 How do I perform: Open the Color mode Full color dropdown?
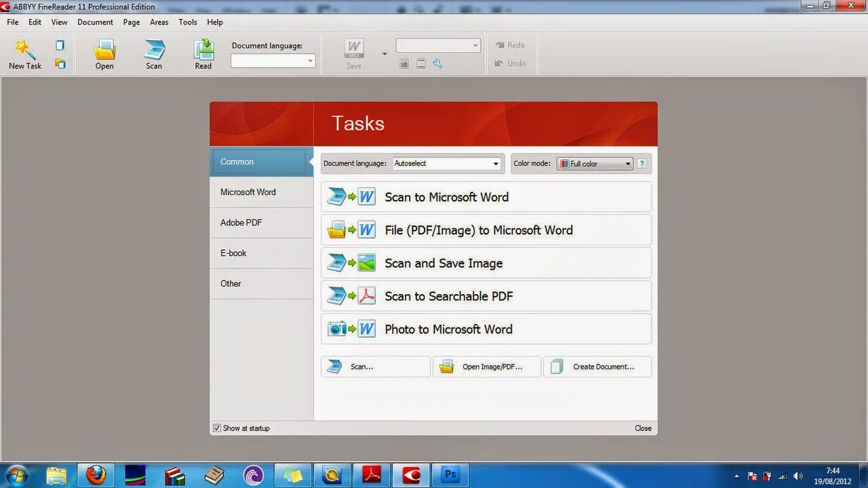595,163
